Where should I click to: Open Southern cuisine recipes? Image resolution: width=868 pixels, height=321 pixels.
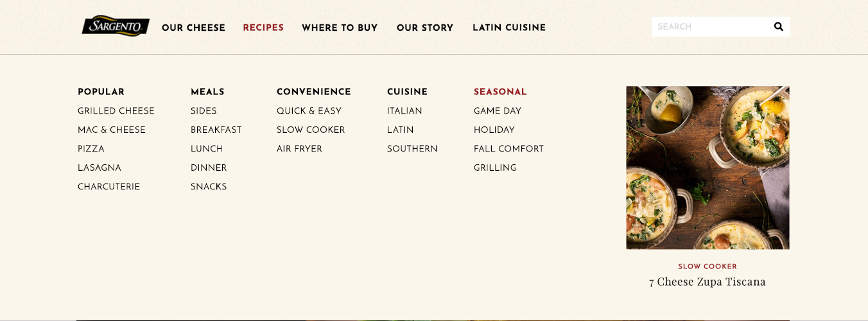point(412,149)
